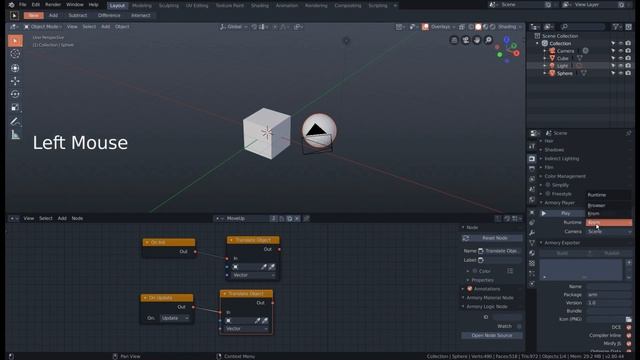Viewport: 640px width, 360px height.
Task: Open the World properties tab icon
Action: pos(532,200)
